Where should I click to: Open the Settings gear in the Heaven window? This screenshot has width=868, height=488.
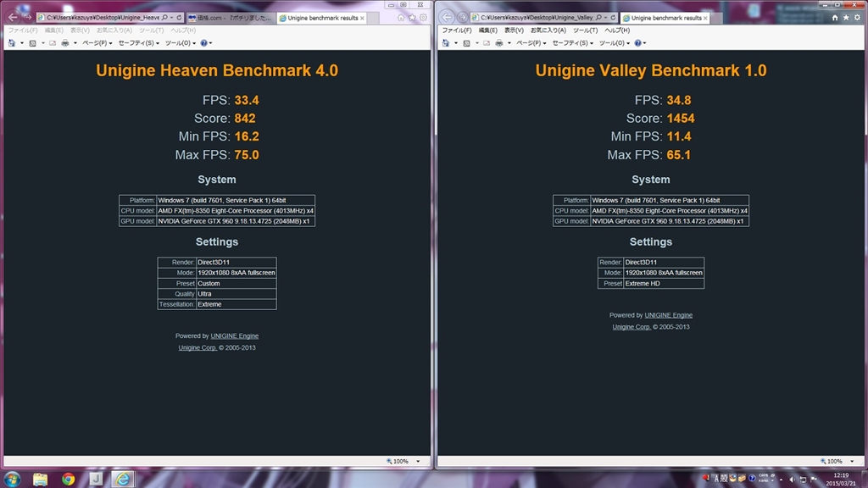click(423, 18)
